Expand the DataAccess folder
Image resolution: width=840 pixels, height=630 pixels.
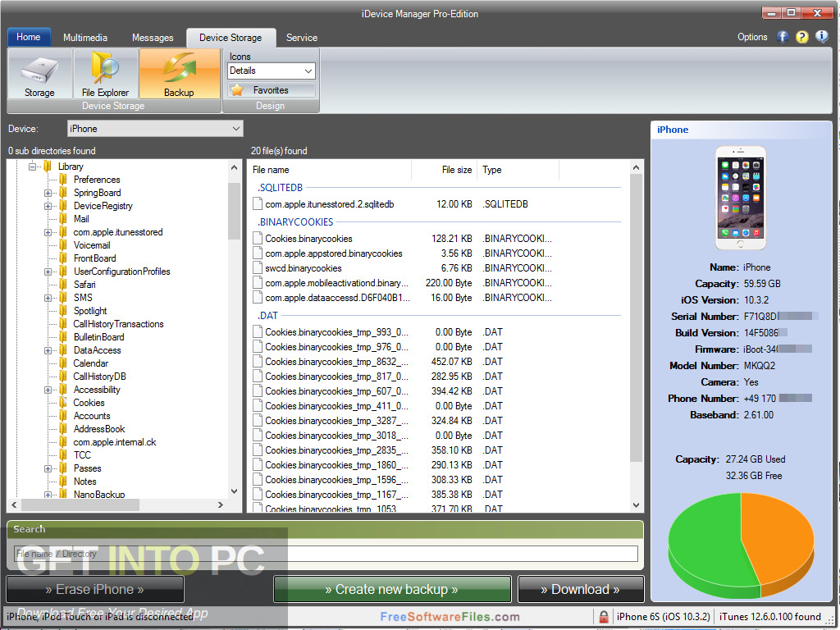tap(48, 350)
